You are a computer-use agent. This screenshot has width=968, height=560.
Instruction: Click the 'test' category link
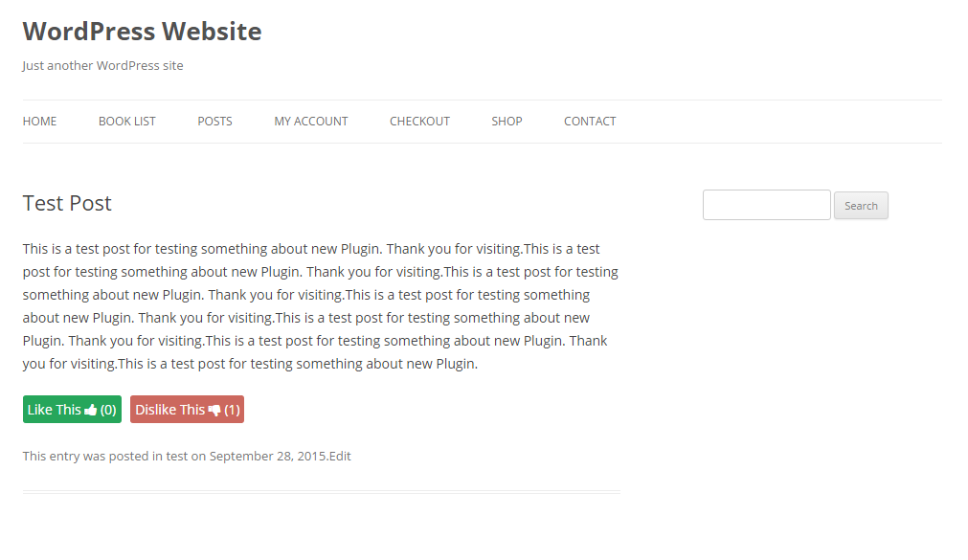[x=176, y=457]
